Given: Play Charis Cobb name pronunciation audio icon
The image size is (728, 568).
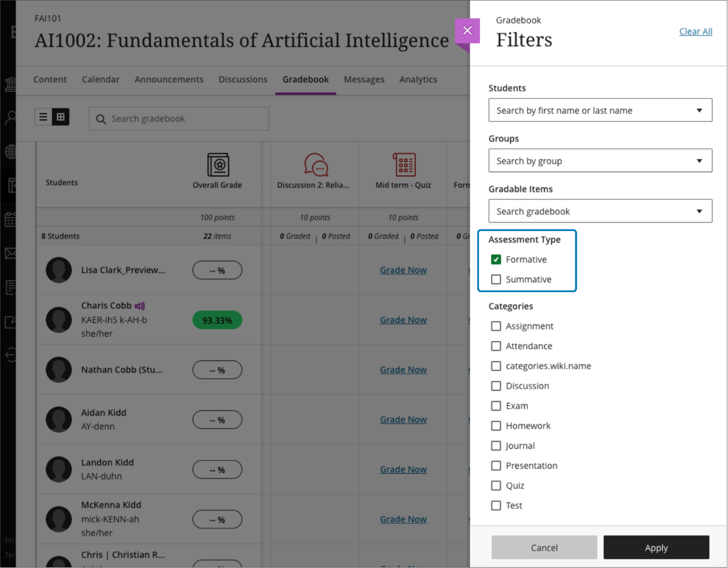Looking at the screenshot, I should pyautogui.click(x=140, y=306).
